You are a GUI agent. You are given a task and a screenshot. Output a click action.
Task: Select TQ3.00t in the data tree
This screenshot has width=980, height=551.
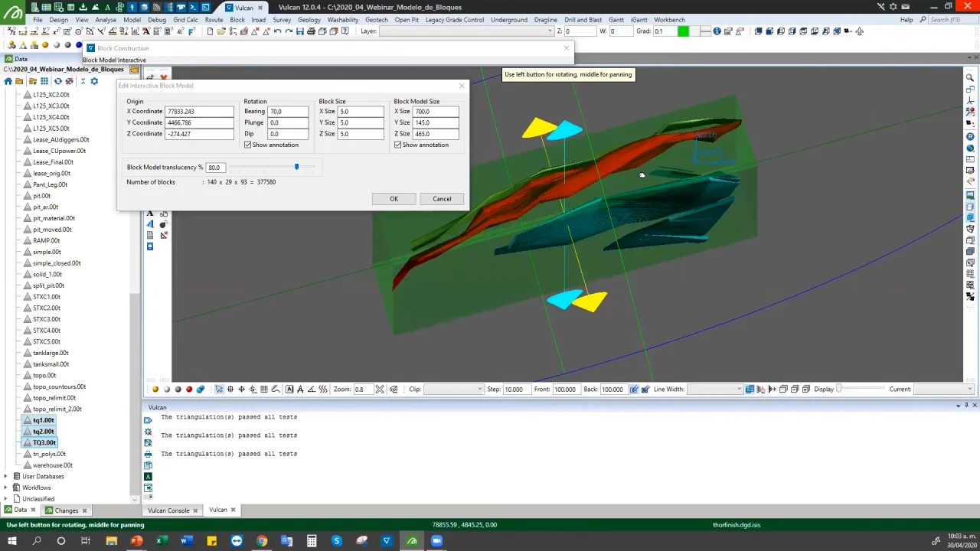[44, 443]
